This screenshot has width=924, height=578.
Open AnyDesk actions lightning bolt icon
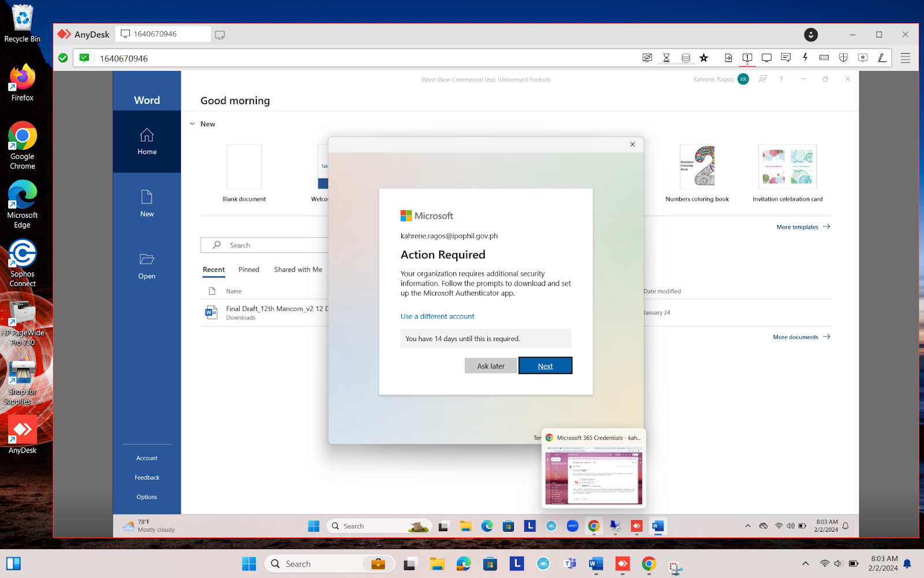click(x=805, y=58)
